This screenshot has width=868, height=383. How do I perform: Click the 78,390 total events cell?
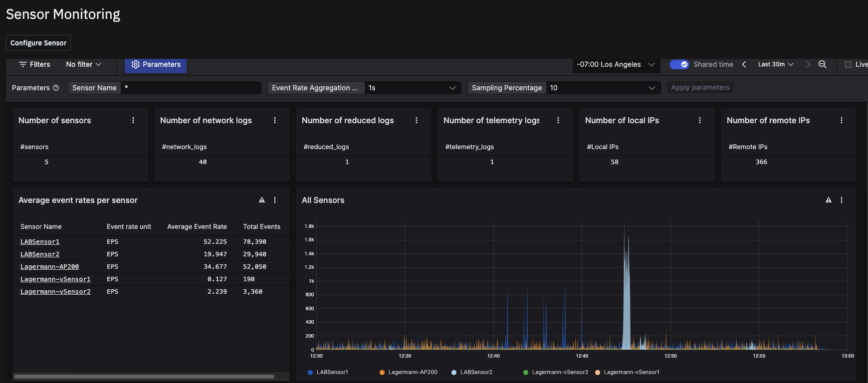click(x=255, y=242)
